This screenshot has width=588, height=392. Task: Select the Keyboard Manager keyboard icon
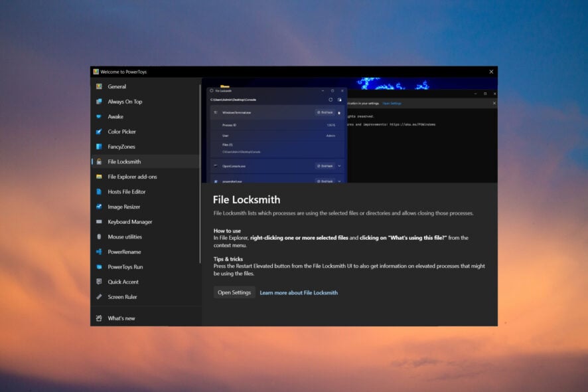[99, 221]
